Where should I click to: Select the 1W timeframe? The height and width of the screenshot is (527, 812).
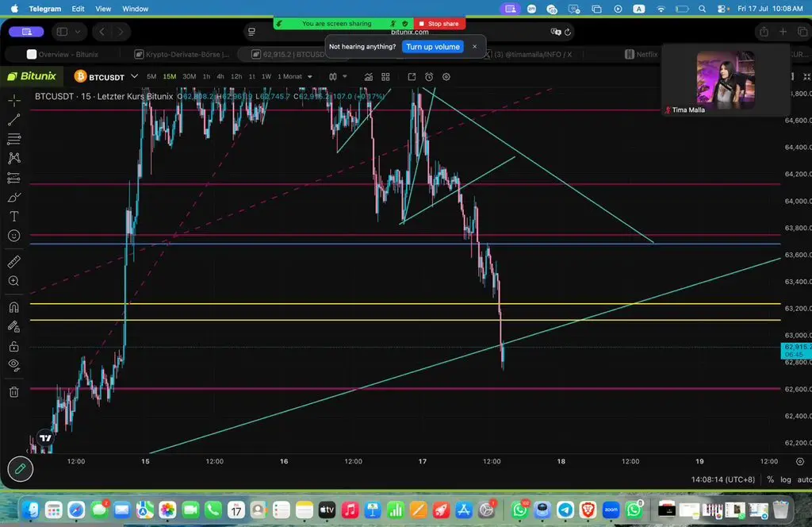pyautogui.click(x=266, y=77)
